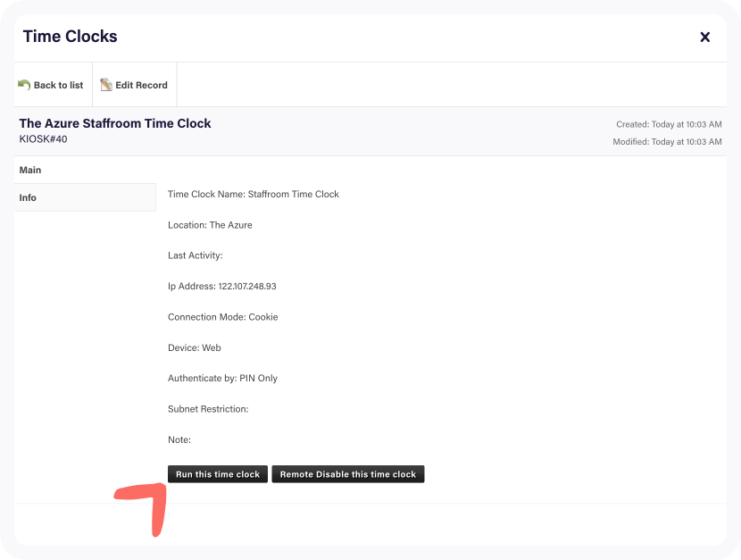Viewport: 741px width, 560px height.
Task: Click Time Clock Name: Staffroom Time Clock
Action: pos(254,194)
